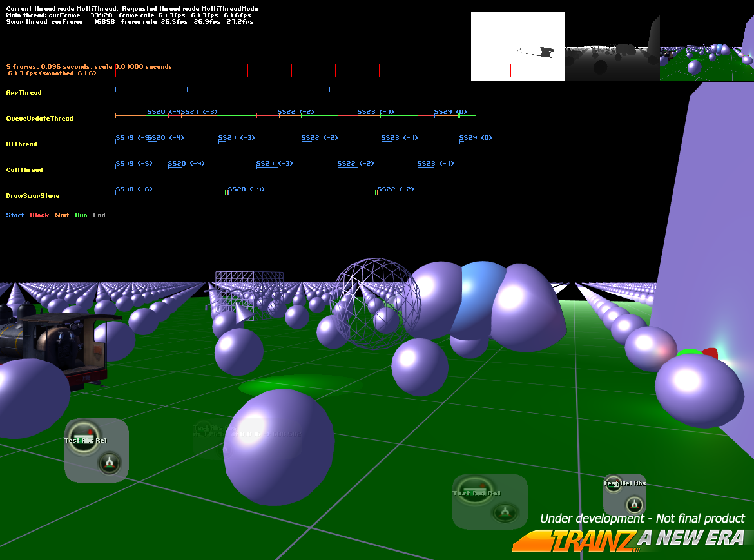Select SS23 (-1) marker on UIThread row
The height and width of the screenshot is (560, 754).
[400, 138]
